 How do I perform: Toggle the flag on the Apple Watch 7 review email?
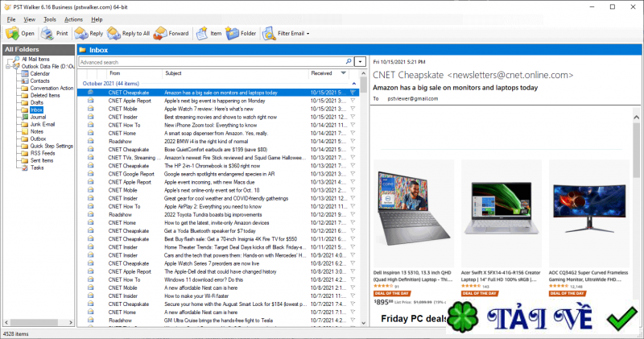pyautogui.click(x=353, y=109)
